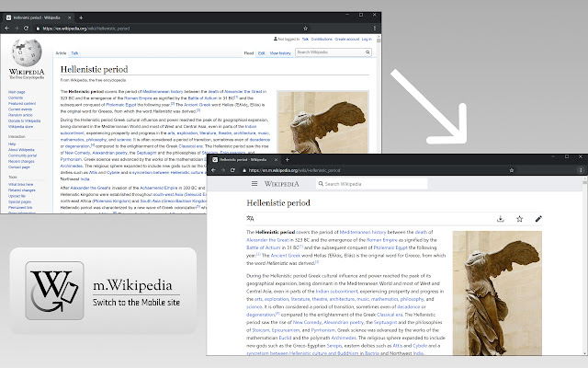Click the Random article sidebar link

pyautogui.click(x=20, y=115)
